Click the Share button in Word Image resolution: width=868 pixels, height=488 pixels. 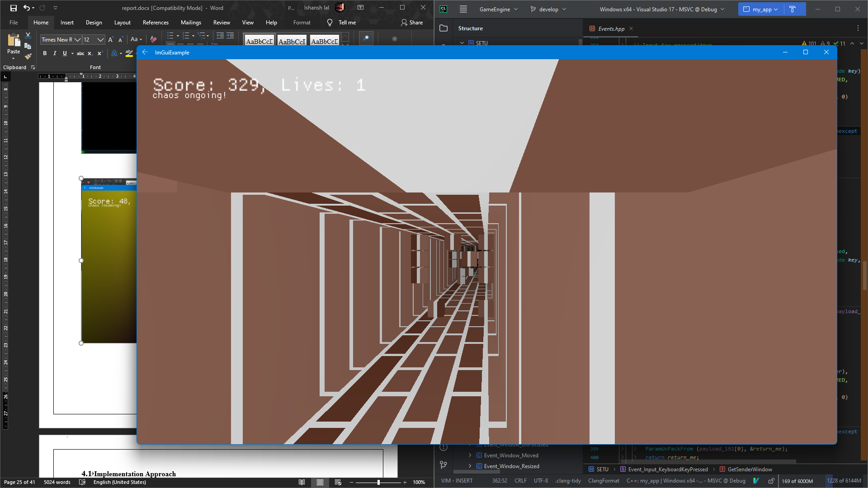click(412, 23)
